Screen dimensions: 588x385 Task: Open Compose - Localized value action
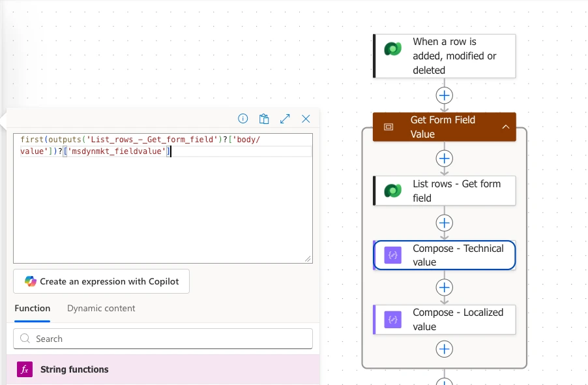coord(445,320)
